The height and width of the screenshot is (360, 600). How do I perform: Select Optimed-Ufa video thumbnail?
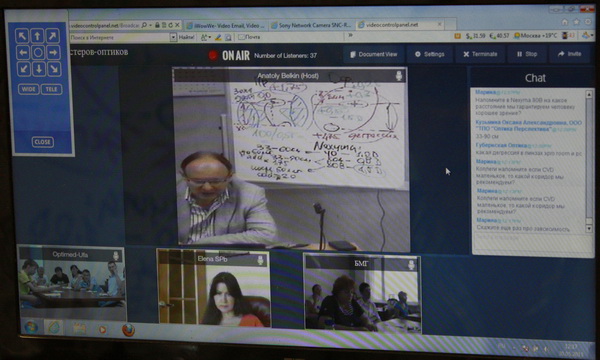pos(72,284)
